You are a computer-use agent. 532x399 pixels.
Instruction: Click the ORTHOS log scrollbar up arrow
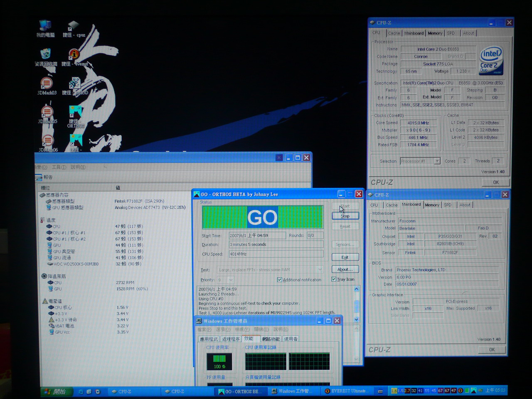[x=356, y=289]
